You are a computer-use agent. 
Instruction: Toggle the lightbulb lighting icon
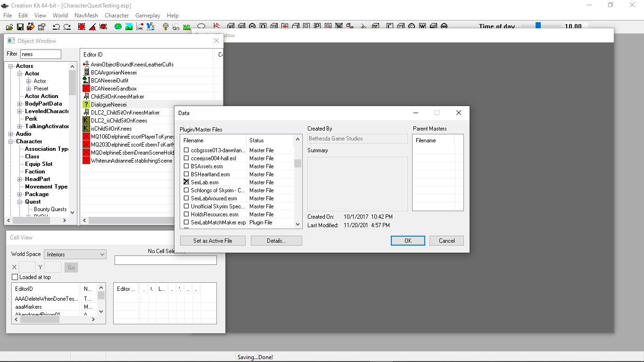(x=165, y=27)
